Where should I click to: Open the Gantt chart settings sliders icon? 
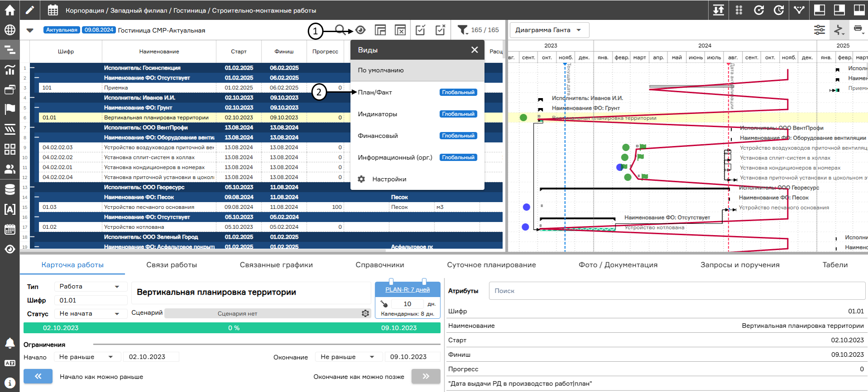tap(820, 30)
